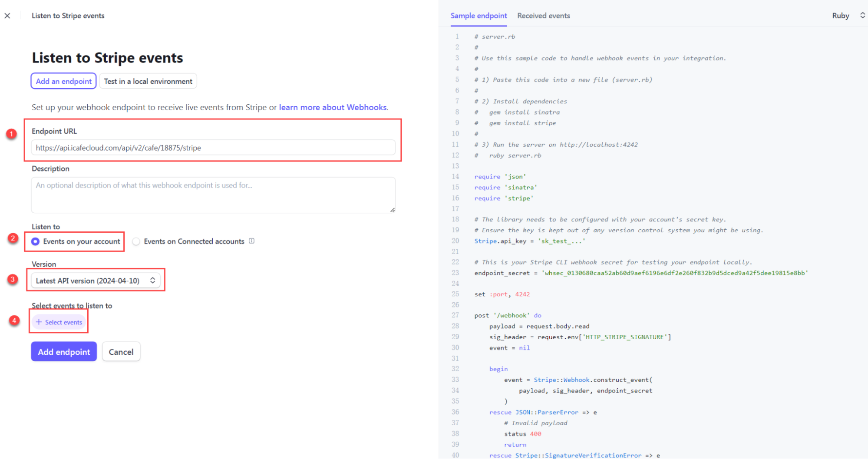Select Events on Connected accounts radio
This screenshot has height=459, width=868.
point(136,241)
